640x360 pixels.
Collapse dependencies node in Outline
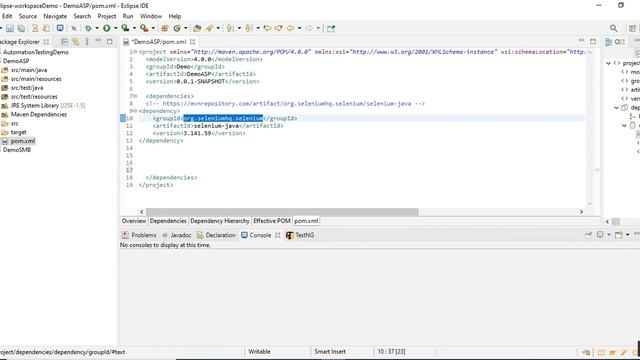click(x=616, y=108)
